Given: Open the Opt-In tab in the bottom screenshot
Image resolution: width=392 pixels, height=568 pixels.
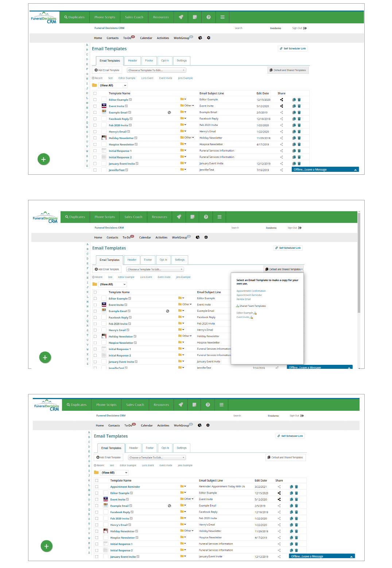Looking at the screenshot, I should click(165, 448).
